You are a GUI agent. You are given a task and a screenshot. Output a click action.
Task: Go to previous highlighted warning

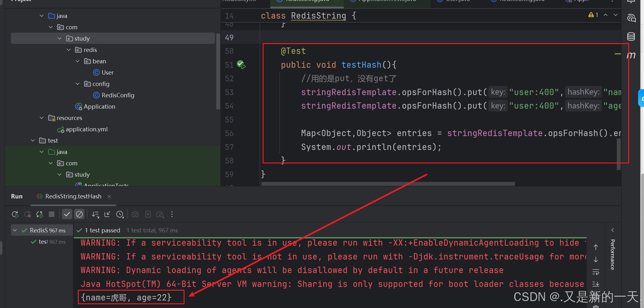(x=606, y=15)
